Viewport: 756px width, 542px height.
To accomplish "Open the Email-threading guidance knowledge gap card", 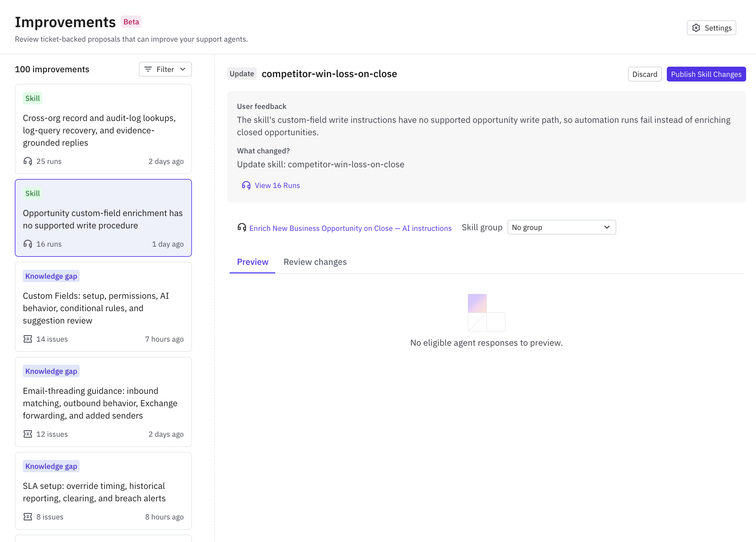I will 103,402.
